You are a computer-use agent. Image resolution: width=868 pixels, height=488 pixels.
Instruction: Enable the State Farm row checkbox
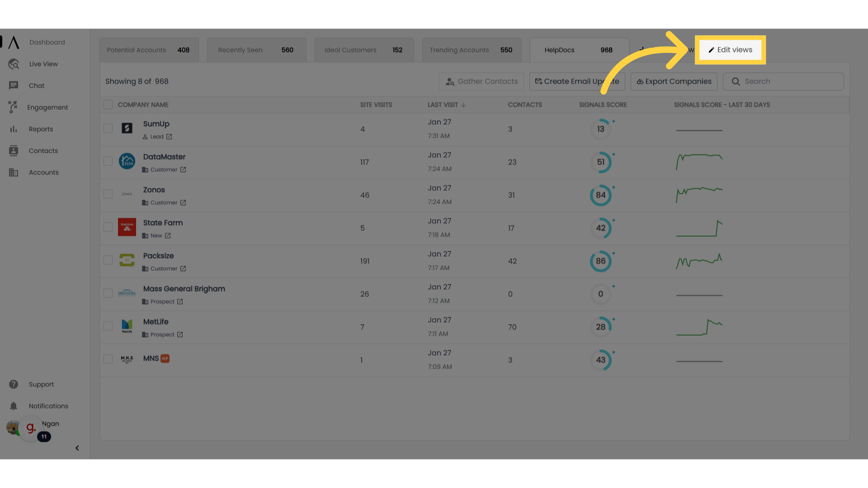[108, 227]
